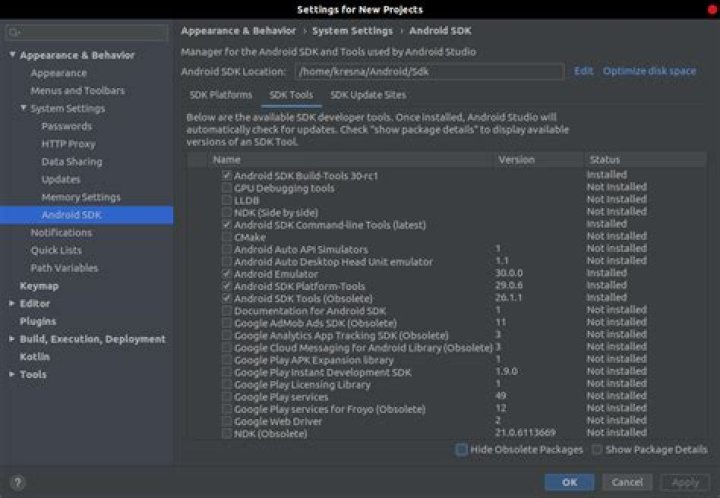Toggle Android SDK Build-Tools 30-rc1 checkbox

click(226, 175)
